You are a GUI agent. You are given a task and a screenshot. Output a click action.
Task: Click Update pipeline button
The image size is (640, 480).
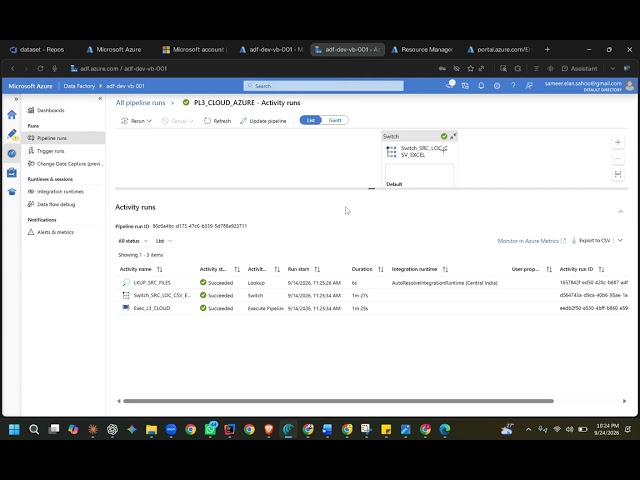pos(263,121)
